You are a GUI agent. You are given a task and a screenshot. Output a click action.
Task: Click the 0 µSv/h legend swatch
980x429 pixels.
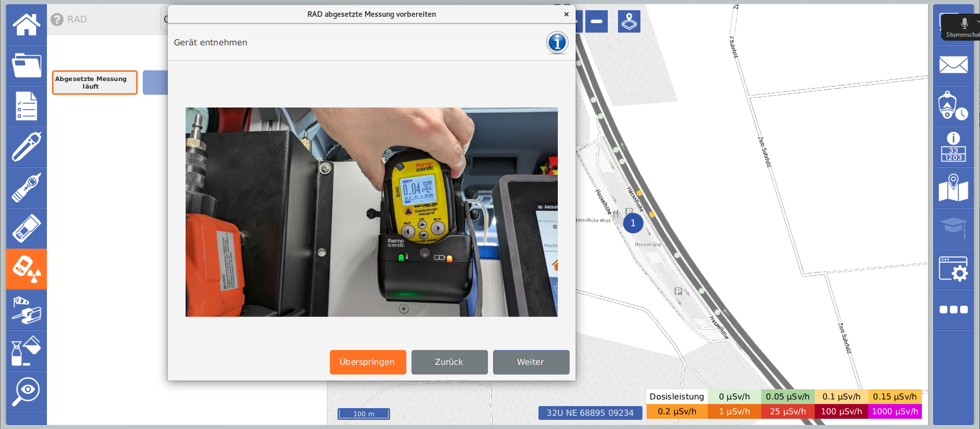[734, 396]
